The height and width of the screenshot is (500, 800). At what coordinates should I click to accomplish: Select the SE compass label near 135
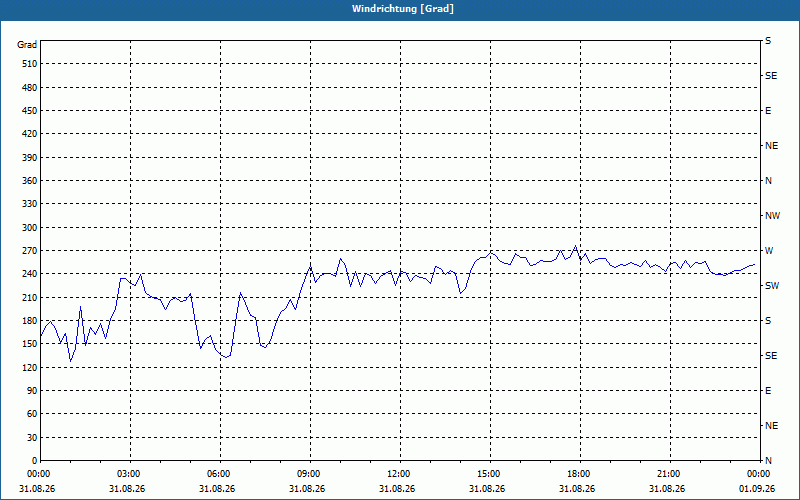[771, 356]
